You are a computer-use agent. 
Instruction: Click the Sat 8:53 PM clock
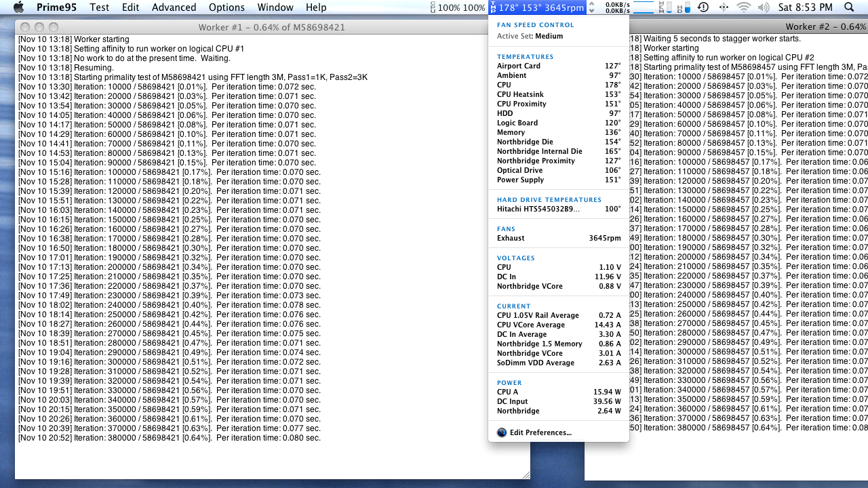(x=806, y=7)
